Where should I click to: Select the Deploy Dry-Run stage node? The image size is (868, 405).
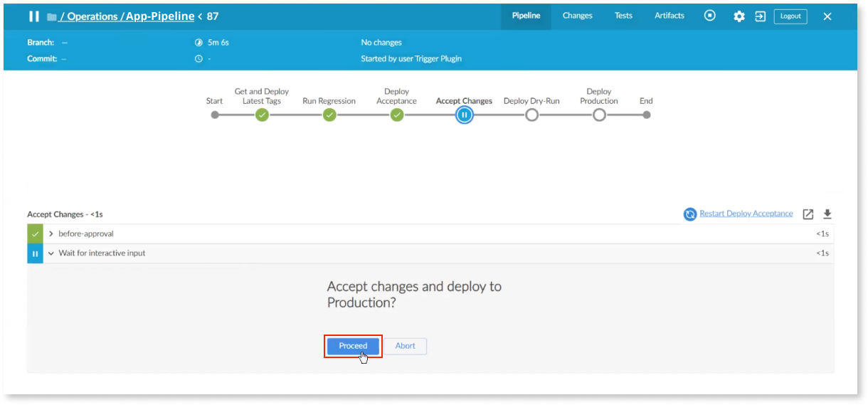pos(531,115)
